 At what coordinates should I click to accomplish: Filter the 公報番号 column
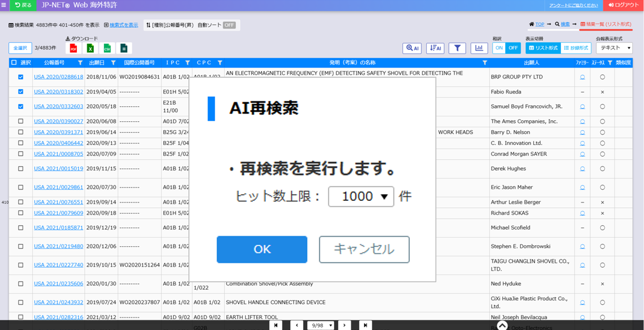[80, 62]
